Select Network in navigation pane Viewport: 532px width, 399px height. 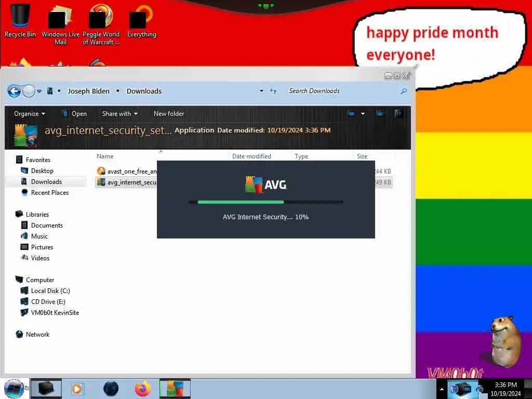coord(33,334)
